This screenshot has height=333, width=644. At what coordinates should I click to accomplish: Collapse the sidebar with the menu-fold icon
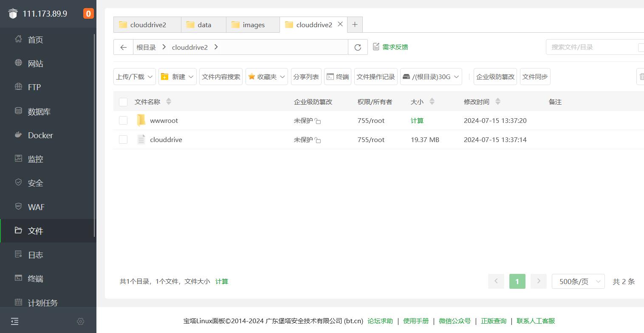[x=15, y=322]
